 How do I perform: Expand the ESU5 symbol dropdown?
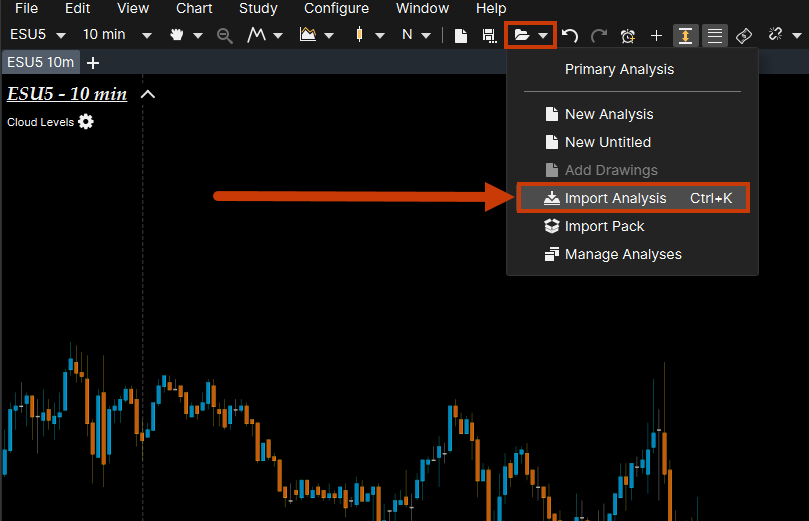36,35
